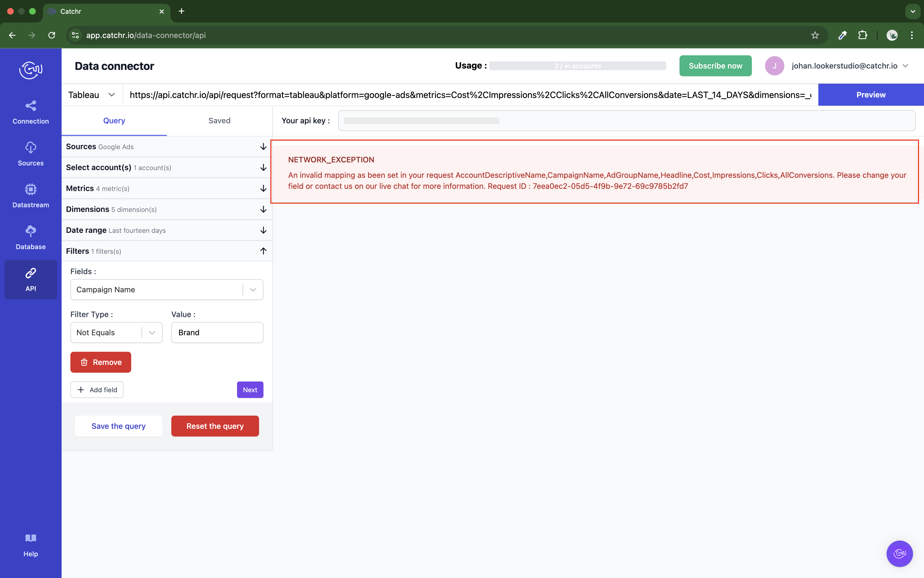Screen dimensions: 924x578
Task: Collapse the Filters section
Action: pos(166,251)
